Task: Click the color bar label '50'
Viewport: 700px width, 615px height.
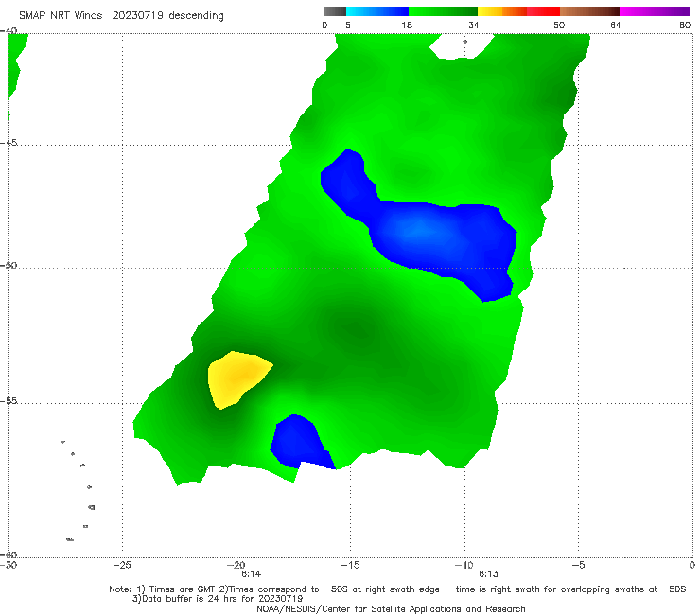Action: [559, 26]
